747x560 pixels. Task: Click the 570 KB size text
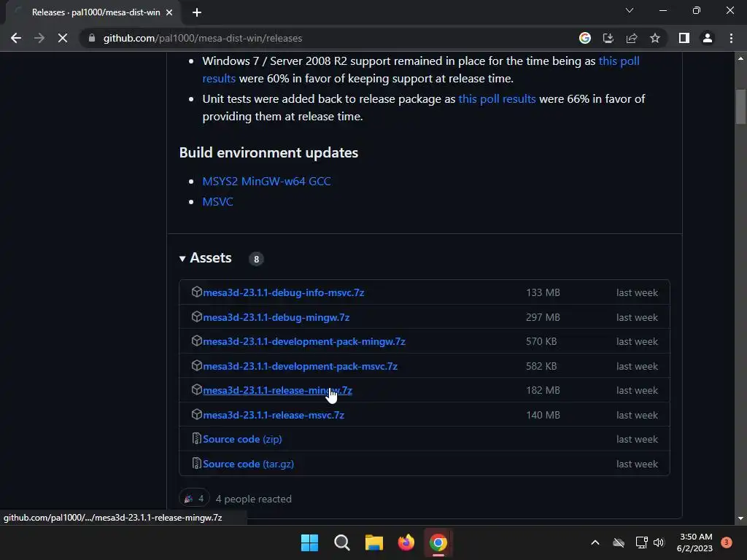coord(541,341)
